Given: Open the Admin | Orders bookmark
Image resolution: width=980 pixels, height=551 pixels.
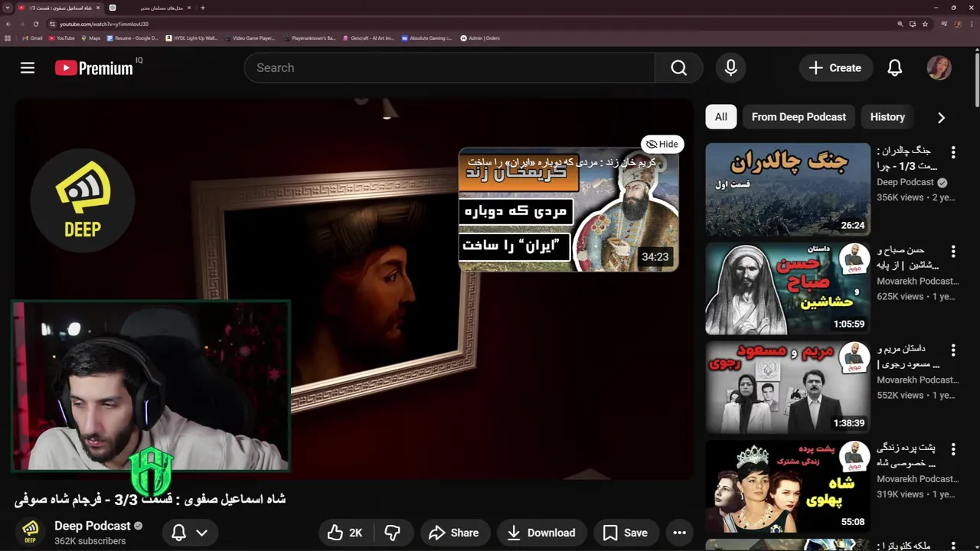Looking at the screenshot, I should click(480, 37).
